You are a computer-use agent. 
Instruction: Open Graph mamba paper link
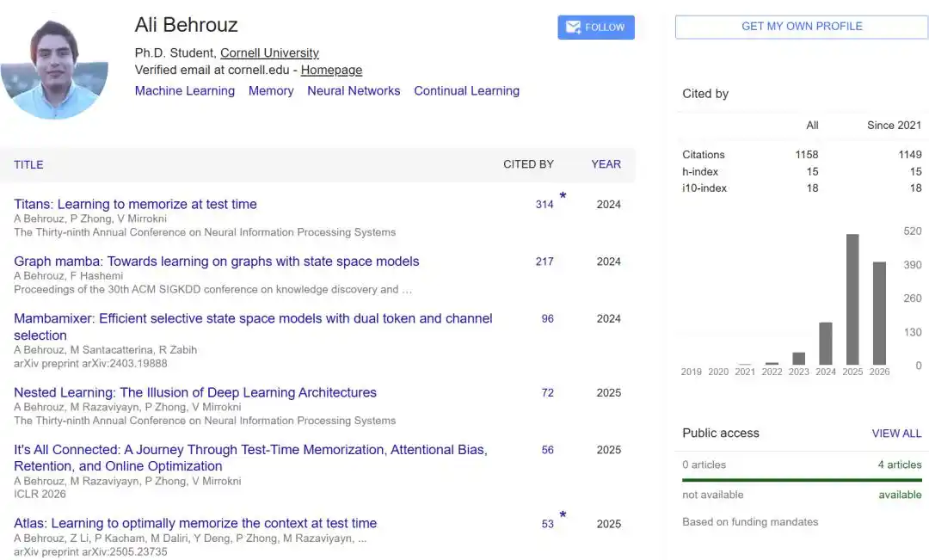pyautogui.click(x=216, y=262)
